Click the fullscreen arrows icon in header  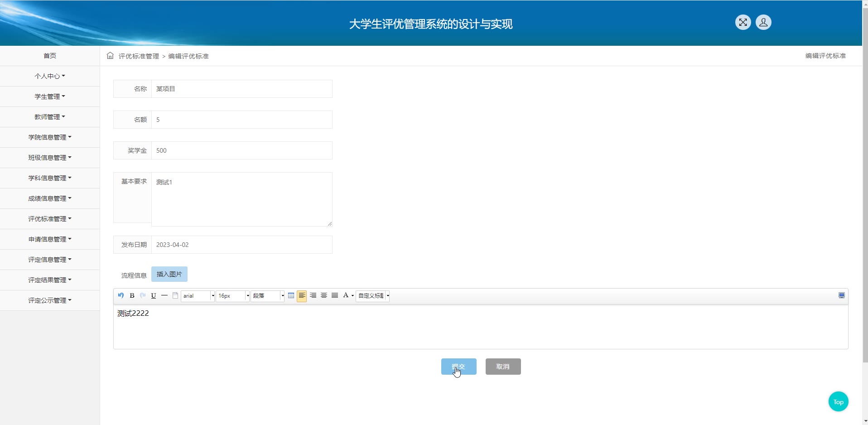743,22
